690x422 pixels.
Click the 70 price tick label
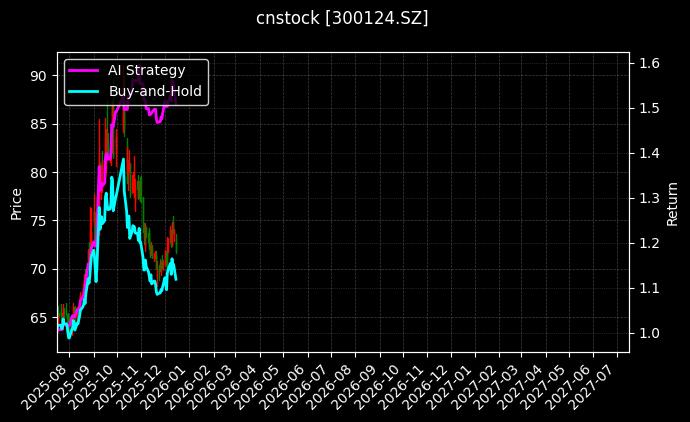[38, 269]
